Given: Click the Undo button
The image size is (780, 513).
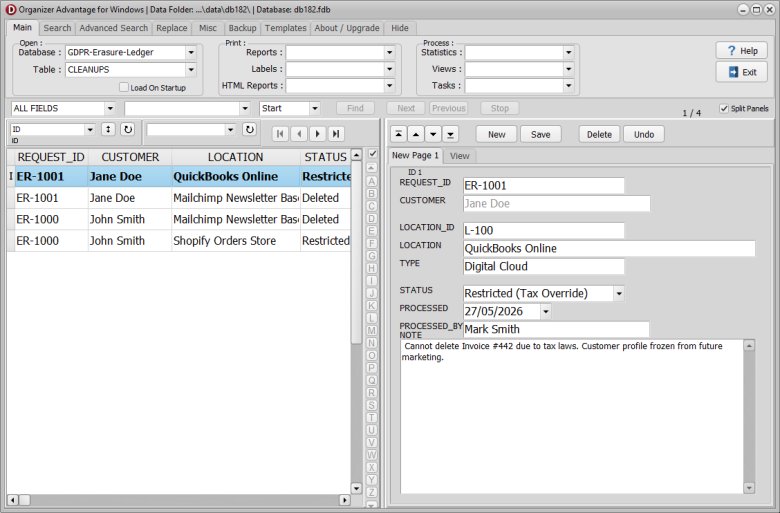Looking at the screenshot, I should point(644,134).
